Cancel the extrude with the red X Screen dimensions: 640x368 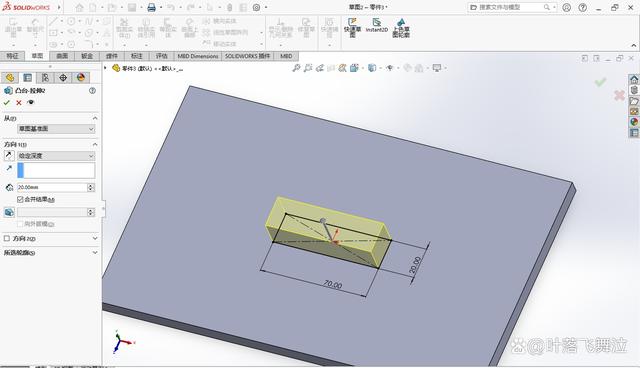pyautogui.click(x=19, y=102)
